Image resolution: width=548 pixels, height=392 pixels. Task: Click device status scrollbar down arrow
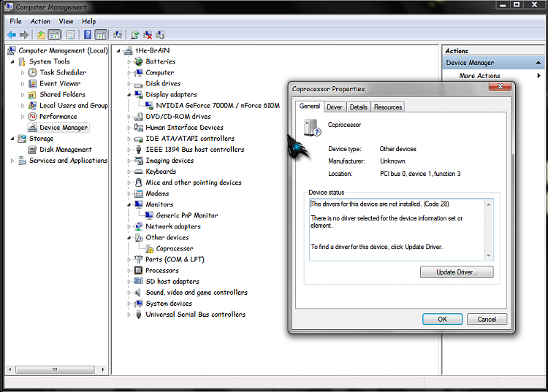click(489, 256)
